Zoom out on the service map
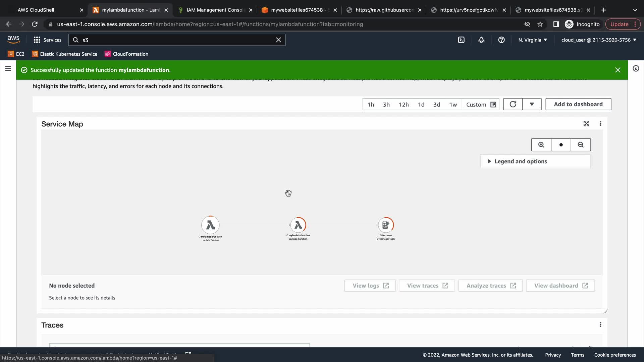This screenshot has height=362, width=644. pos(581,145)
